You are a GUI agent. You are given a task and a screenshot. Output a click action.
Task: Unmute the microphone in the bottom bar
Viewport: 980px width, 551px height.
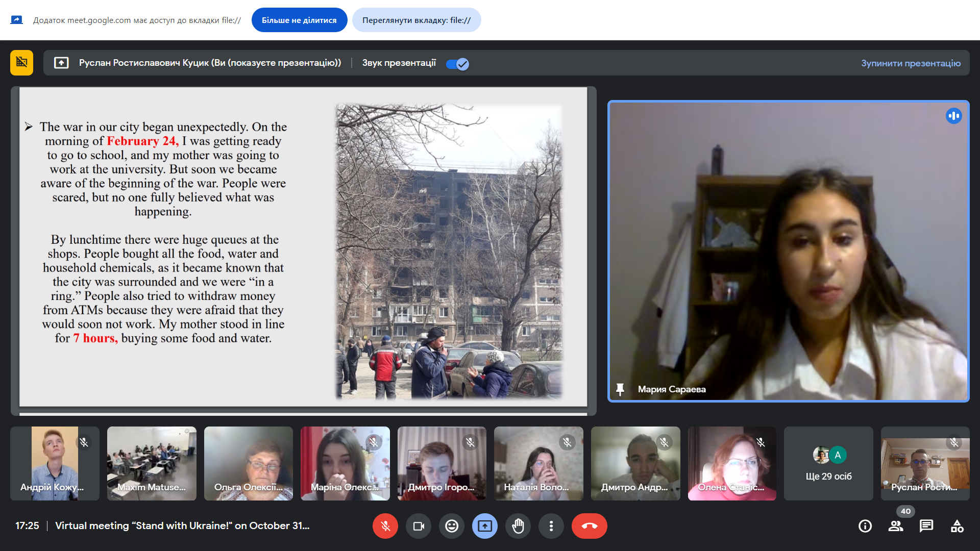tap(385, 526)
